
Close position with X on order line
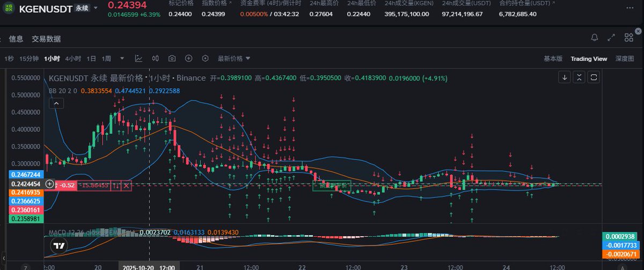(x=126, y=185)
